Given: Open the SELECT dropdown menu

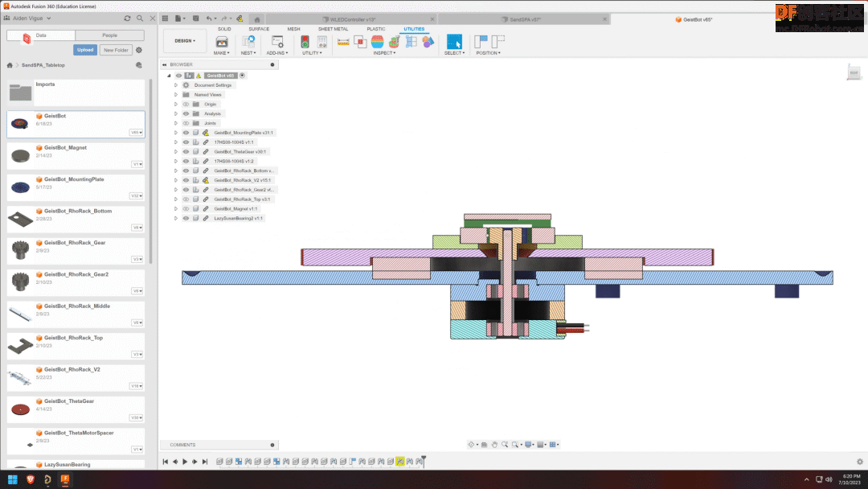Looking at the screenshot, I should coord(454,53).
